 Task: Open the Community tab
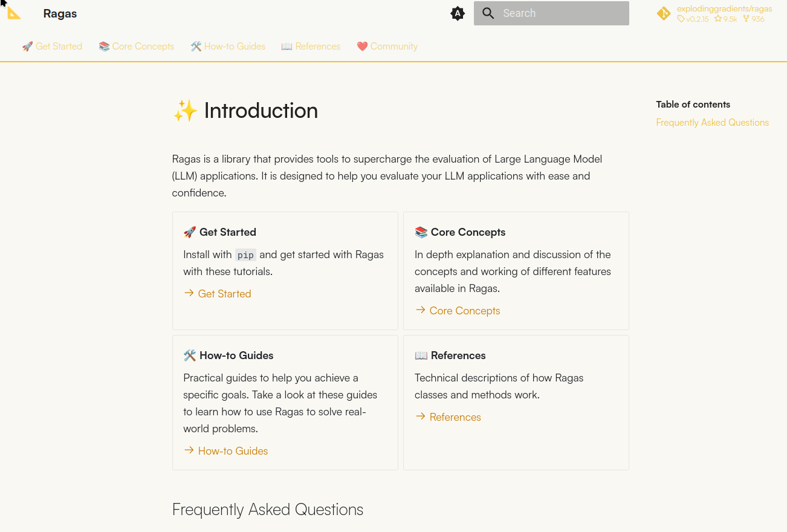click(x=387, y=47)
